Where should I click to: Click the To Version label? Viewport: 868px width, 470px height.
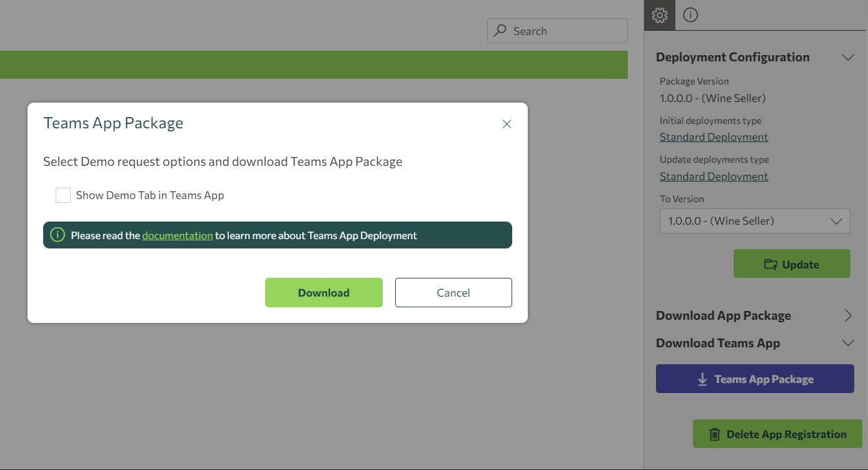[682, 199]
